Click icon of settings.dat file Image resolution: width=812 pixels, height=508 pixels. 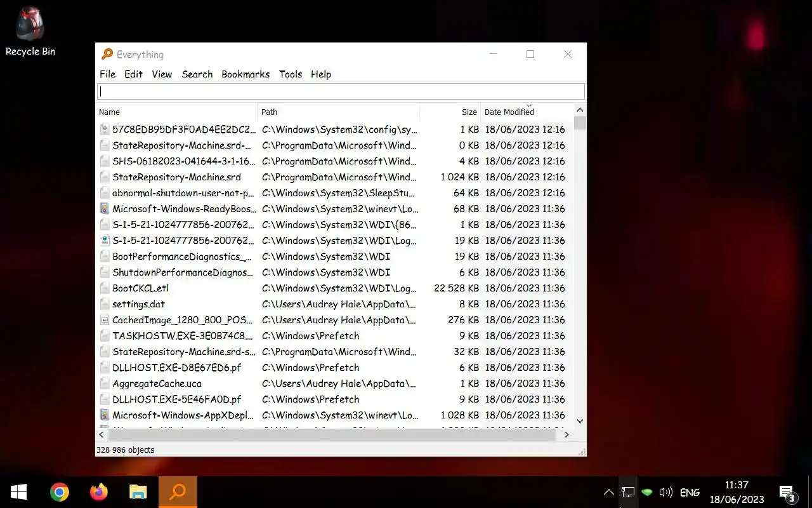105,304
